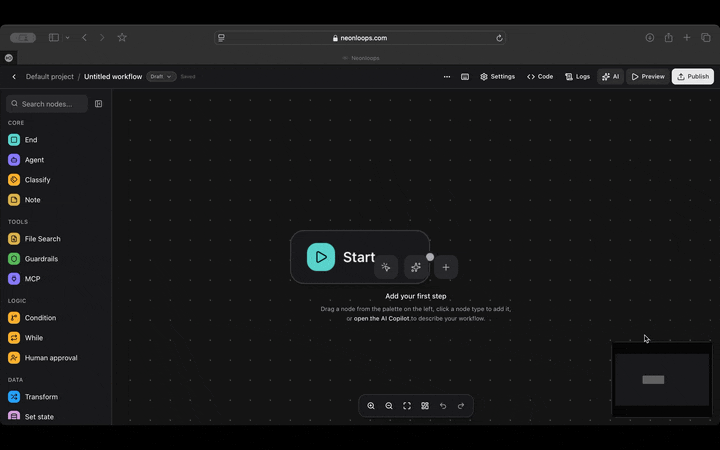Select the Classify node icon

click(x=14, y=180)
